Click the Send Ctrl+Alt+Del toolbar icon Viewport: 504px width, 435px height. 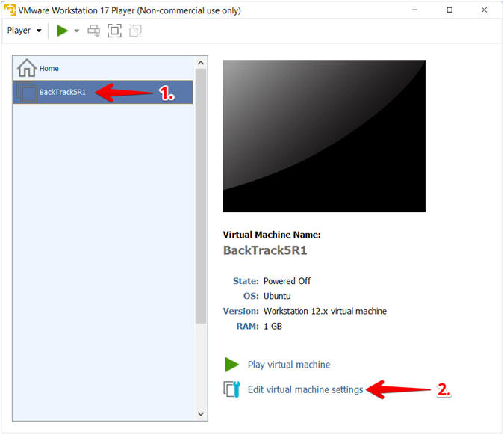tap(93, 31)
